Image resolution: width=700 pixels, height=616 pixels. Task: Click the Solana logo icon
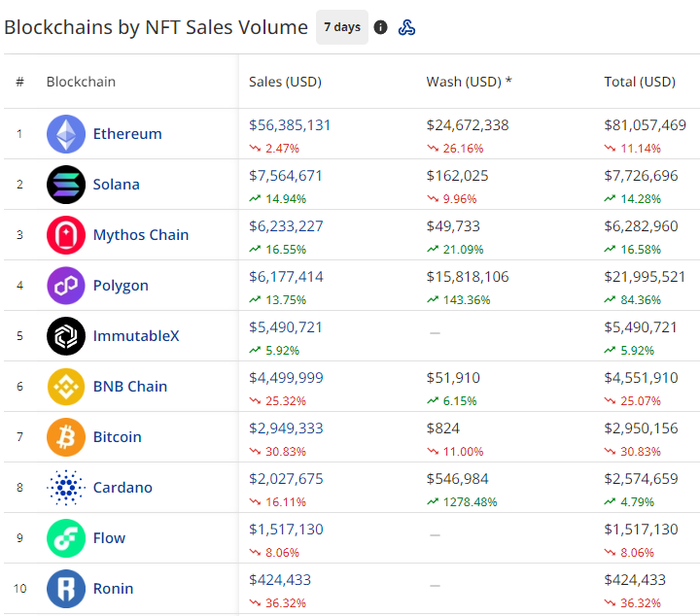tap(66, 185)
